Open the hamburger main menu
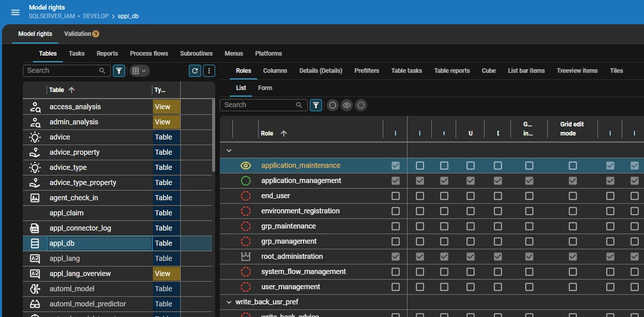 point(15,12)
